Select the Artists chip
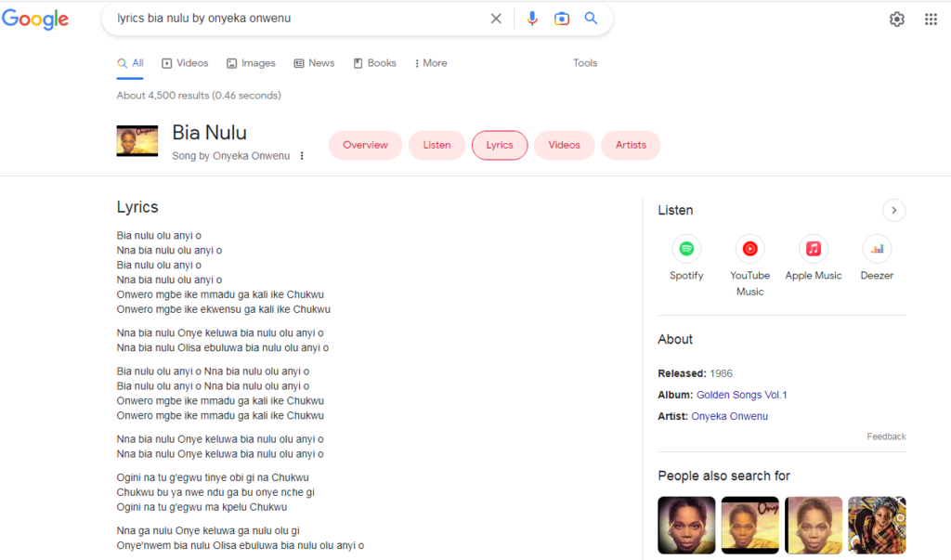 click(631, 145)
